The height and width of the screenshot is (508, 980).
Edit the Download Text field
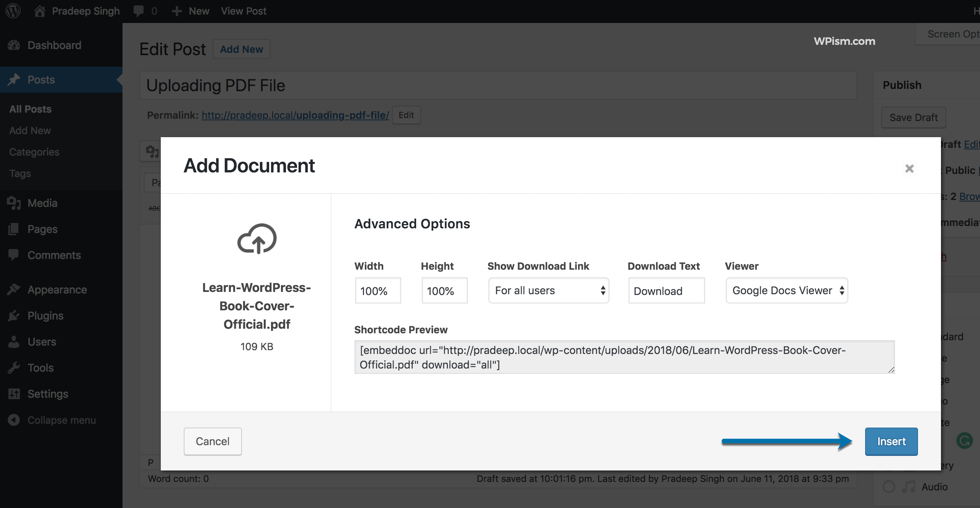click(x=666, y=290)
